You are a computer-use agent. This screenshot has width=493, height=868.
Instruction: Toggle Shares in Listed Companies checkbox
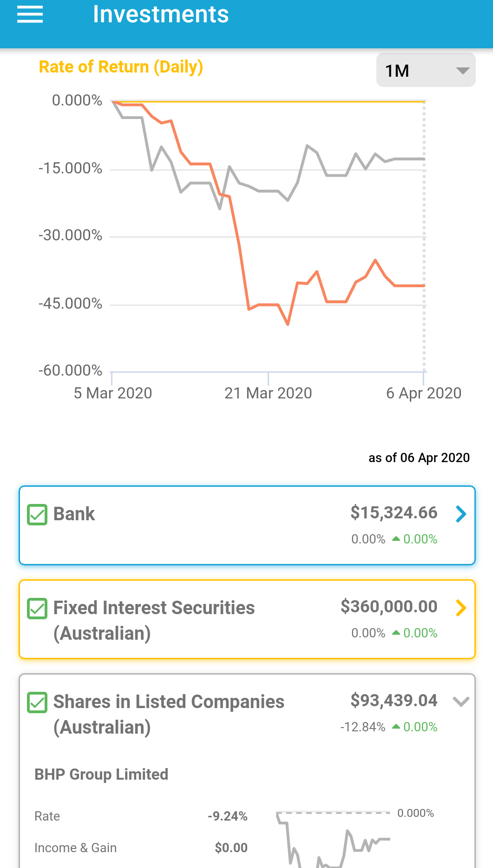tap(37, 702)
